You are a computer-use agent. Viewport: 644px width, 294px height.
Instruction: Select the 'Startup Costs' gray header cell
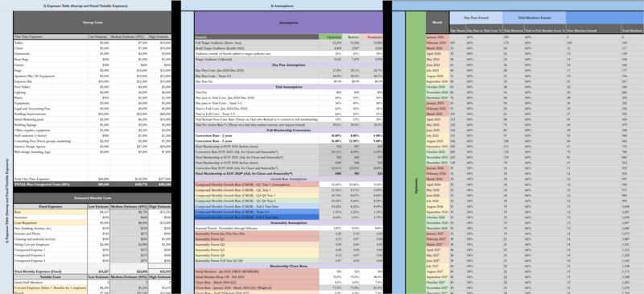click(x=93, y=23)
